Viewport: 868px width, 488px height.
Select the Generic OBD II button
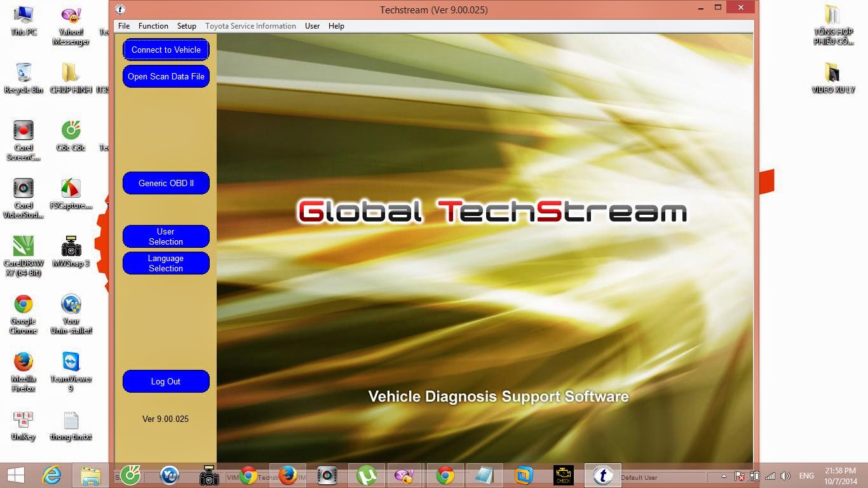click(166, 183)
